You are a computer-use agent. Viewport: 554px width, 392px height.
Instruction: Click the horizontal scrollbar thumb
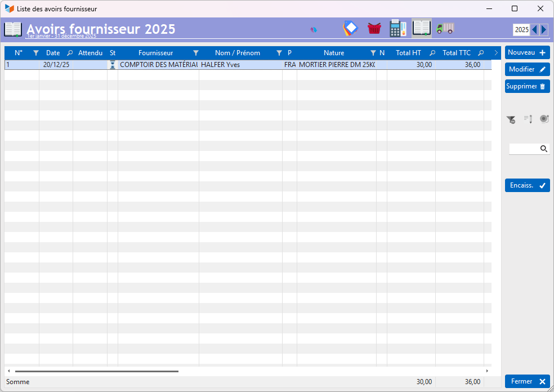pyautogui.click(x=96, y=371)
